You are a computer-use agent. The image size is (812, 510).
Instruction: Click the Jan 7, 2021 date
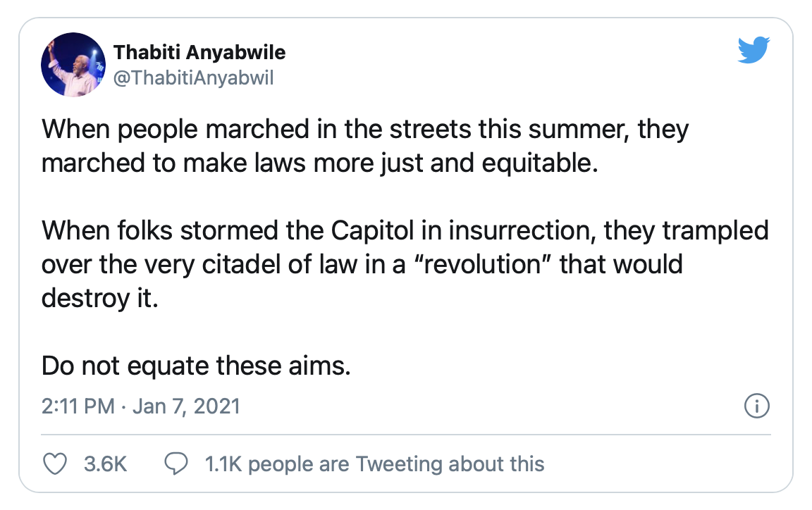185,406
